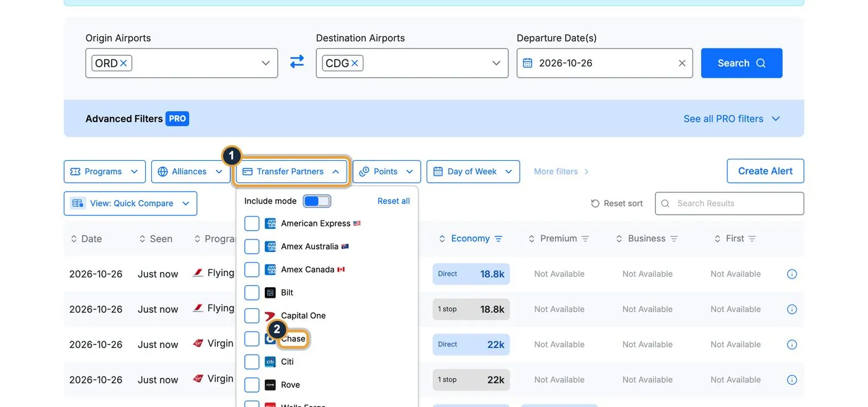Image resolution: width=868 pixels, height=407 pixels.
Task: Click the Create Alert button
Action: tap(765, 171)
